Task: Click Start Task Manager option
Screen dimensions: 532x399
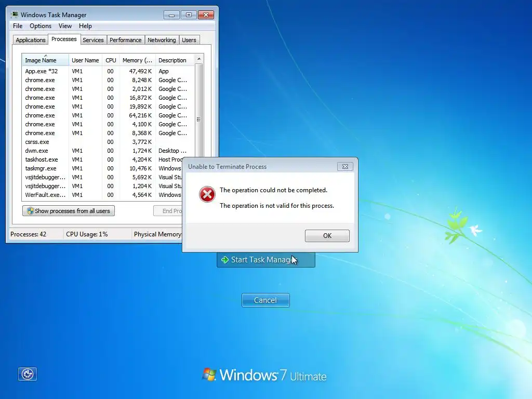Action: [265, 260]
